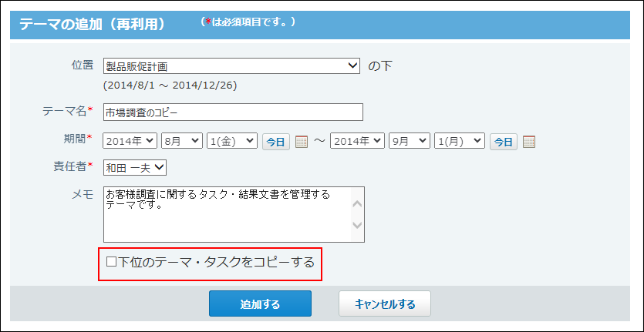Click the memo scrollbar down arrow

(x=357, y=225)
